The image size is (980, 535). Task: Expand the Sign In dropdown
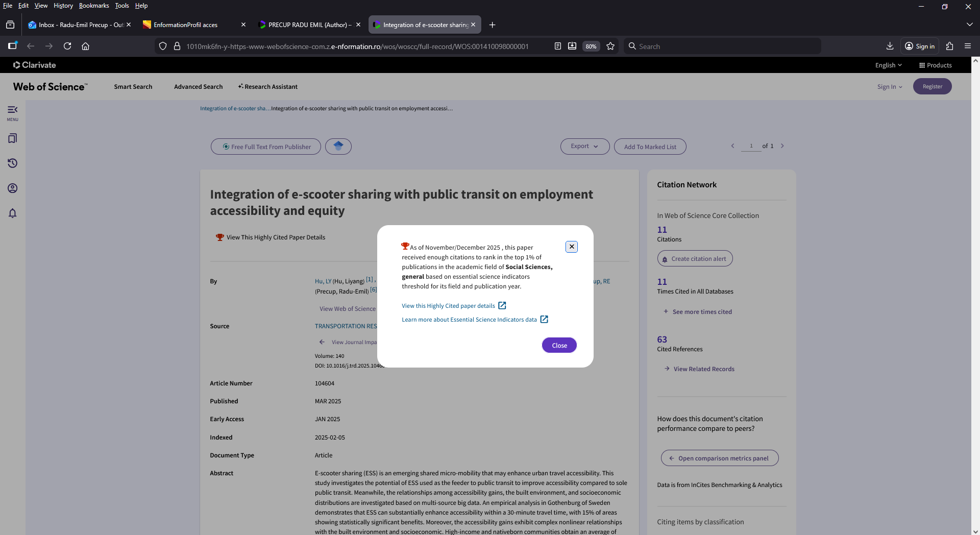[890, 87]
